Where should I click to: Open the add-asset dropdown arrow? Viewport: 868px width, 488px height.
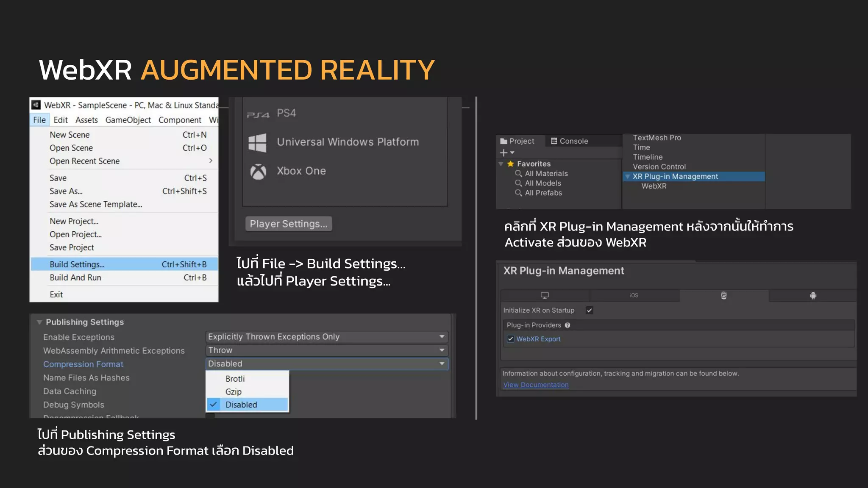[512, 152]
